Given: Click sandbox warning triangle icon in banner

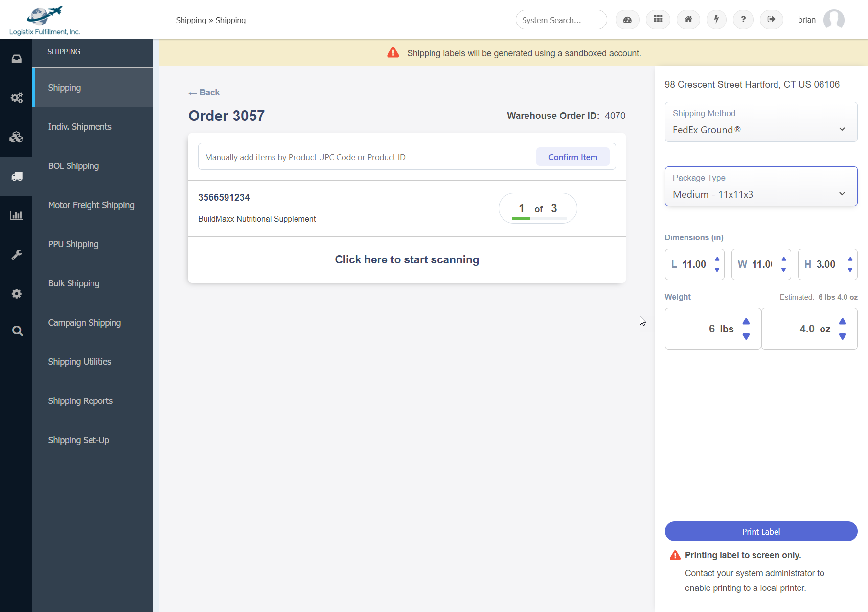Looking at the screenshot, I should pos(393,53).
